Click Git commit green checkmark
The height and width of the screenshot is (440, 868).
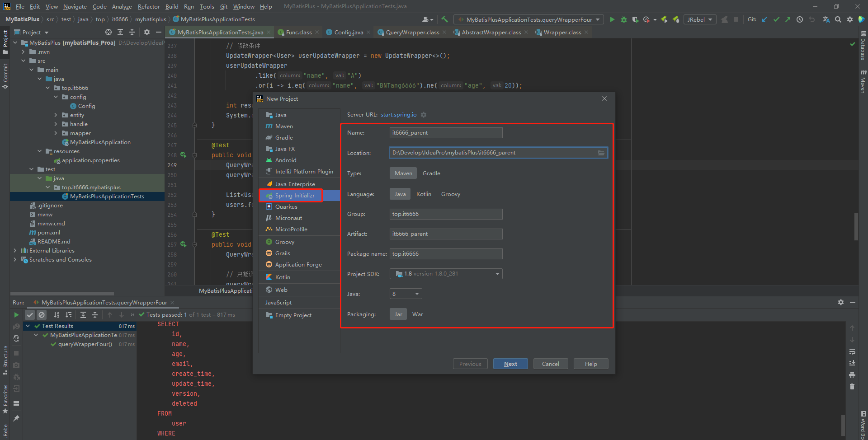(776, 19)
